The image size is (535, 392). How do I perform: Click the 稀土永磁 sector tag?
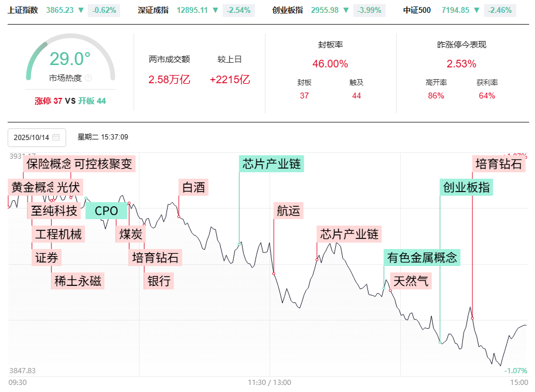(78, 281)
